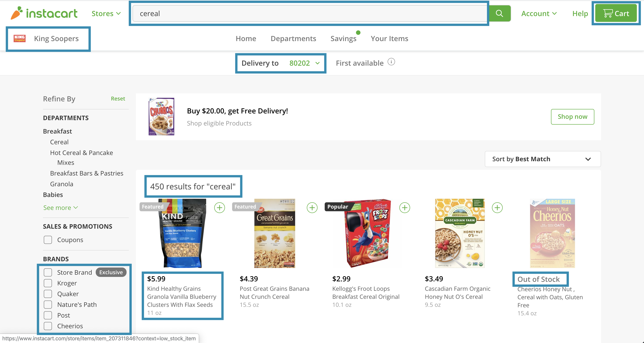Click the Reset filters link

(118, 99)
